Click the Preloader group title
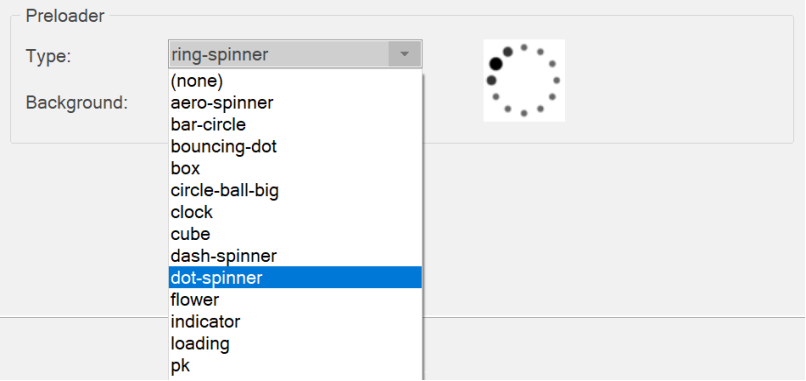The height and width of the screenshot is (381, 806). [65, 16]
